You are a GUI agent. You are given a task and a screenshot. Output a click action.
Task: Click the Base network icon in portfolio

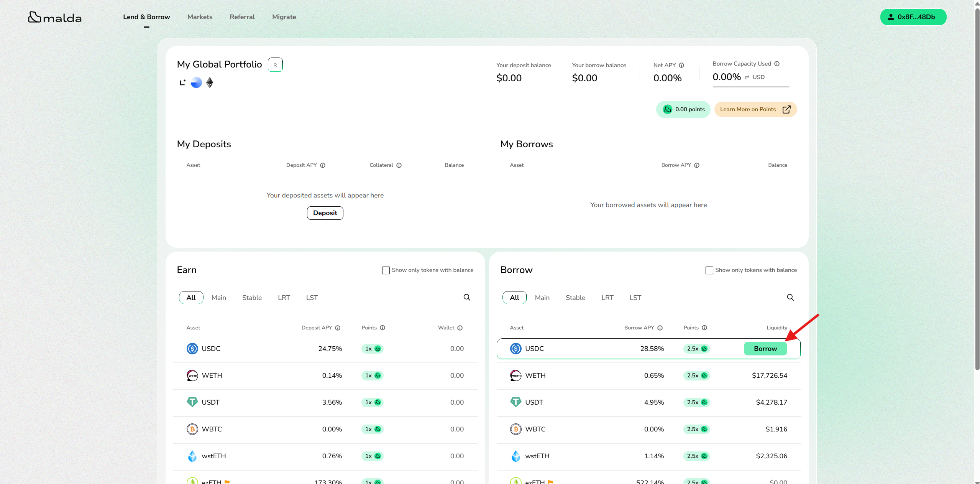click(196, 82)
